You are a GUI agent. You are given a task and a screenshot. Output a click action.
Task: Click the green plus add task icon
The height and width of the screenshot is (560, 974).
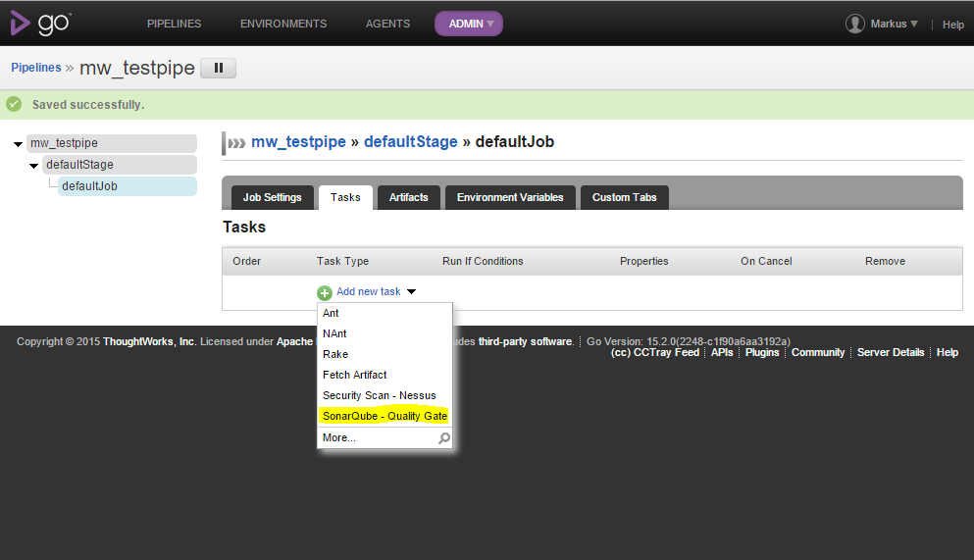coord(325,292)
